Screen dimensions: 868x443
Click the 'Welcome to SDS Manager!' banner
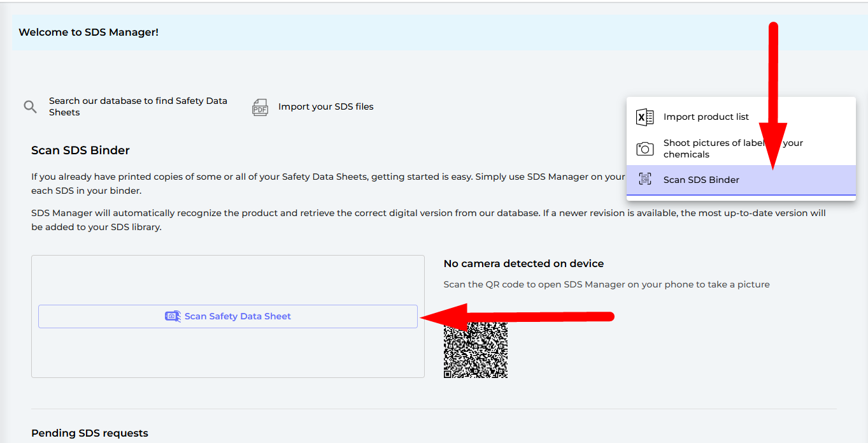(89, 32)
